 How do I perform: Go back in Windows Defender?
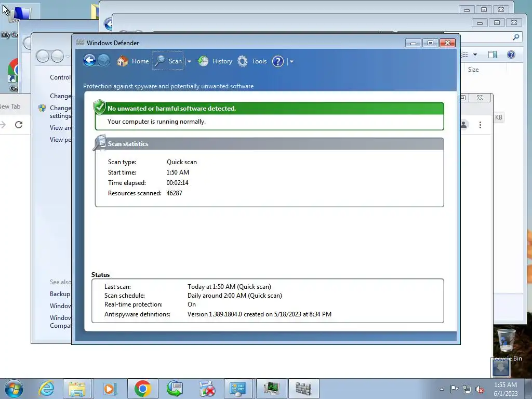[89, 61]
